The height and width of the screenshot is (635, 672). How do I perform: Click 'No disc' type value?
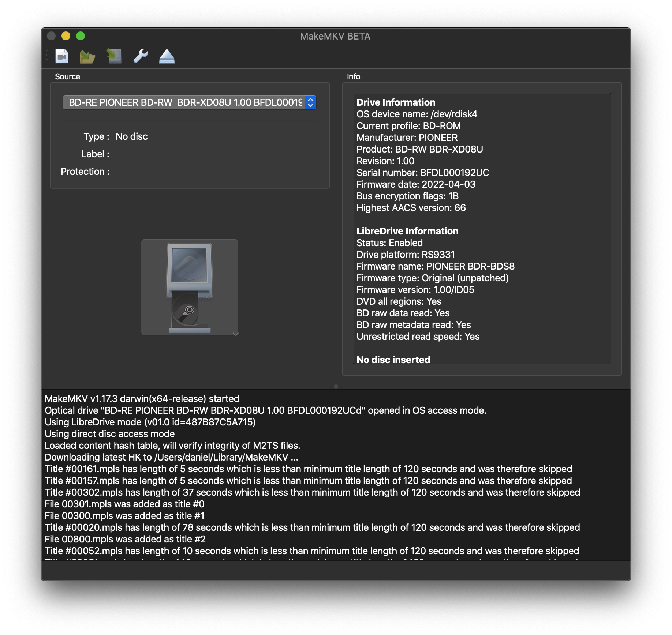132,136
